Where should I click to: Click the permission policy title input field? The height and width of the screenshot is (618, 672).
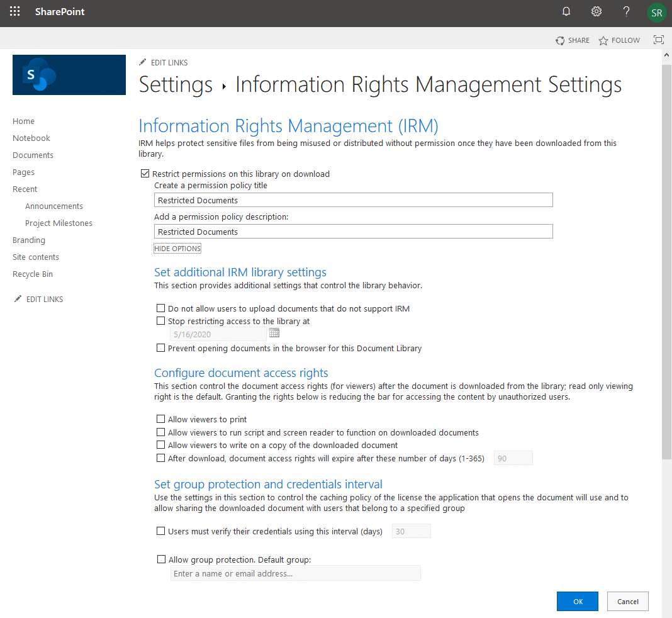(352, 199)
